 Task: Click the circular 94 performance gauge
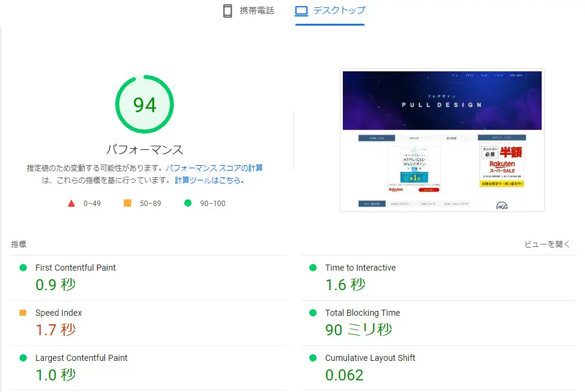coord(145,104)
